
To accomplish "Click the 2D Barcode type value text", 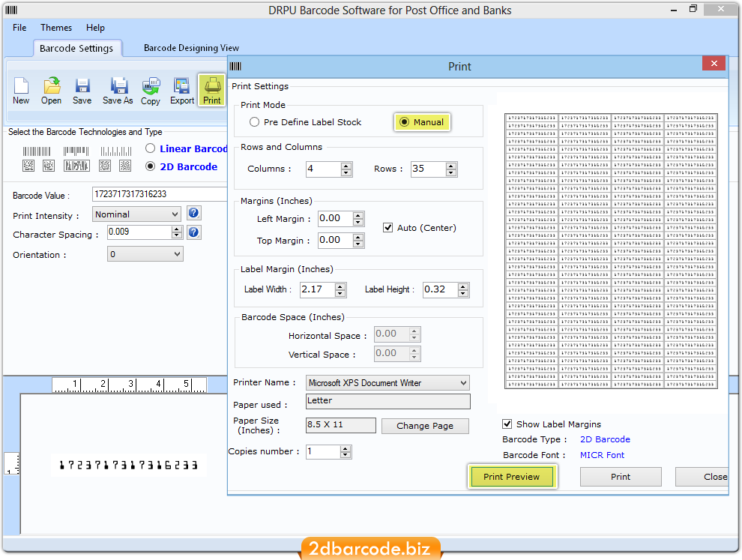I will point(605,439).
